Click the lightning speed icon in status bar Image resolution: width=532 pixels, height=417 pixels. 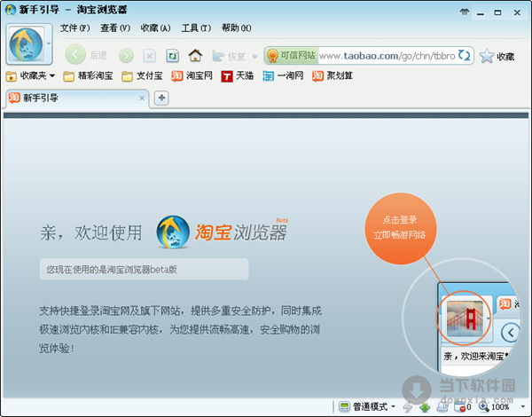point(409,406)
